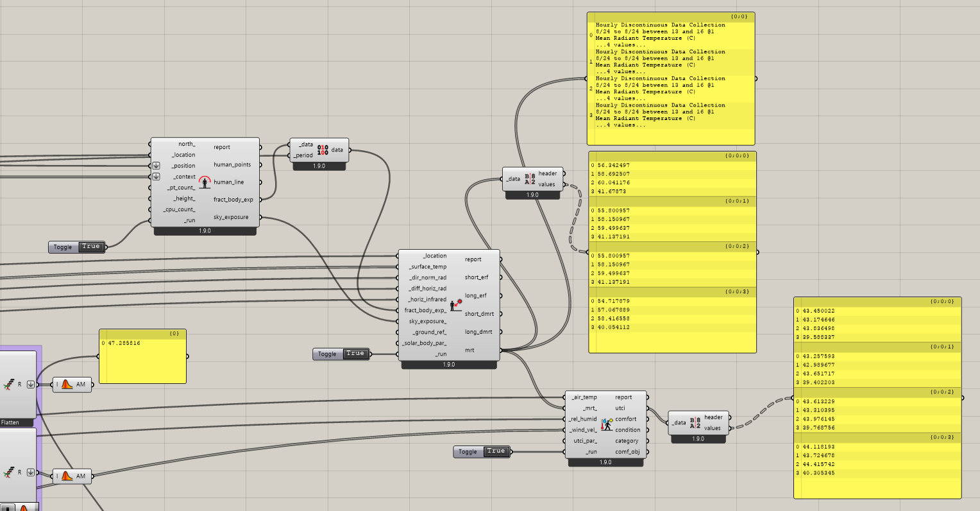Image resolution: width=980 pixels, height=511 pixels.
Task: Click the human figure icon on the sky exposure component
Action: pyautogui.click(x=205, y=182)
